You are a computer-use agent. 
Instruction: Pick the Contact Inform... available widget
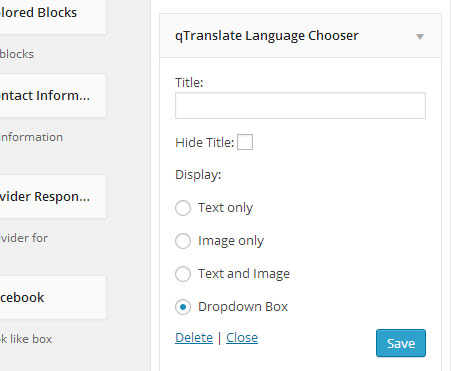(53, 96)
